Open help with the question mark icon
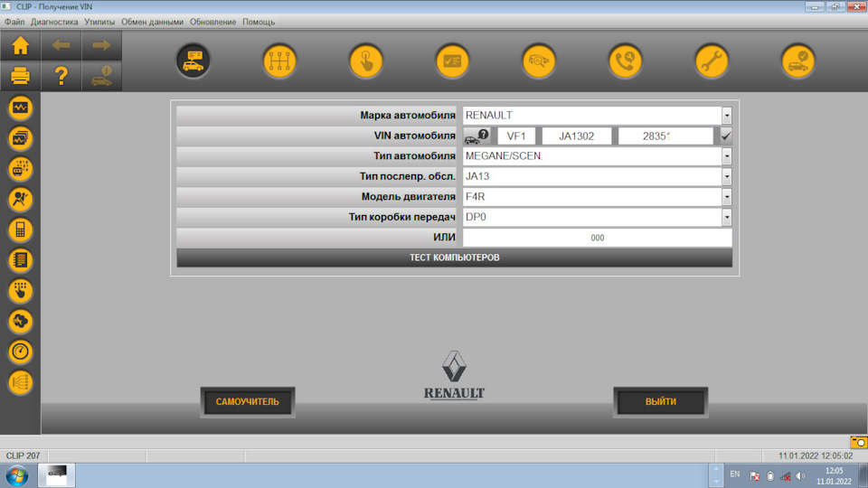Image resolution: width=868 pixels, height=488 pixels. (x=61, y=75)
